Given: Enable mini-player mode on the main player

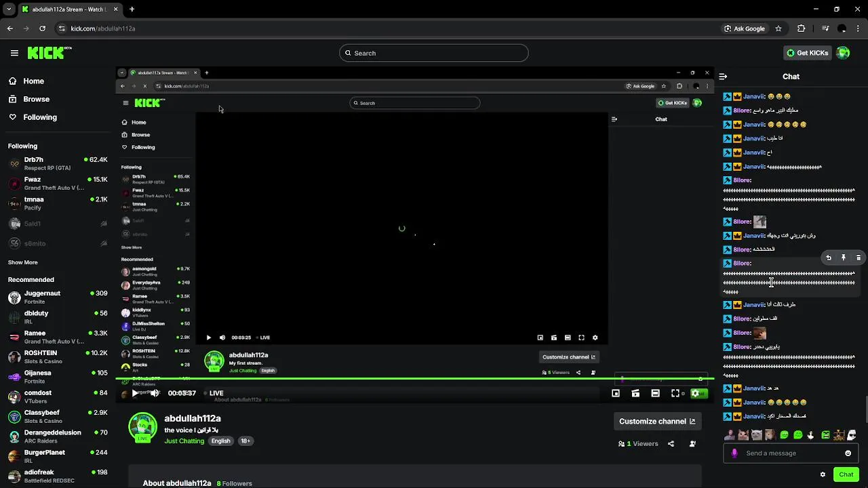Looking at the screenshot, I should point(616,393).
